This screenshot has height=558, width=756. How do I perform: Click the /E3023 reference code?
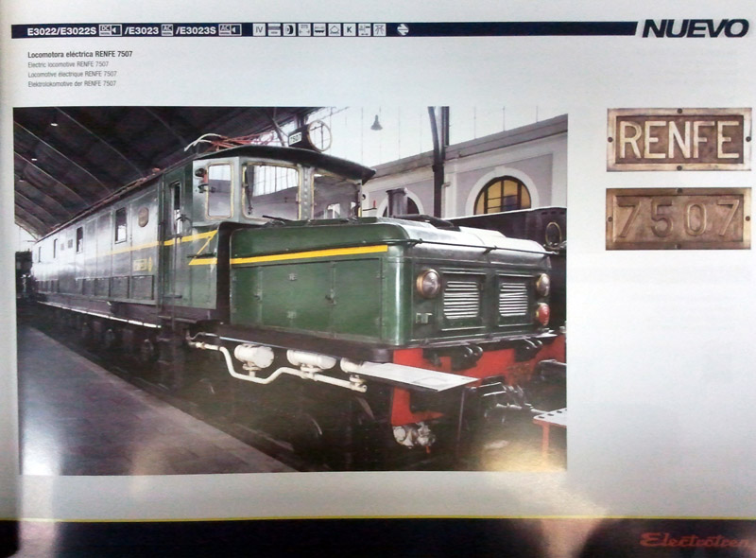tap(141, 30)
